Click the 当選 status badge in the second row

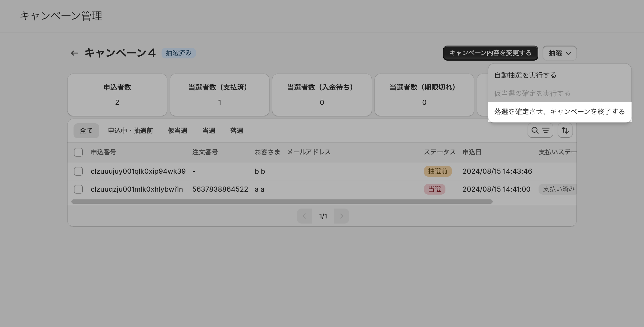click(434, 189)
